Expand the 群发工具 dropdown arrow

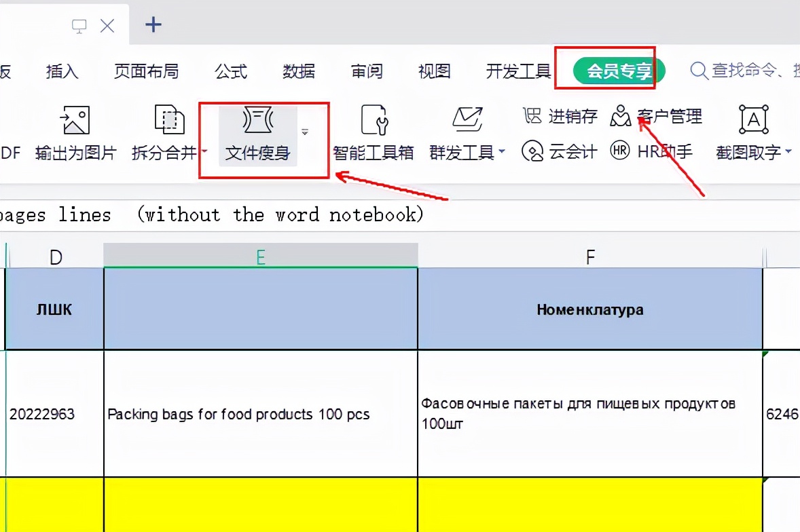click(502, 152)
